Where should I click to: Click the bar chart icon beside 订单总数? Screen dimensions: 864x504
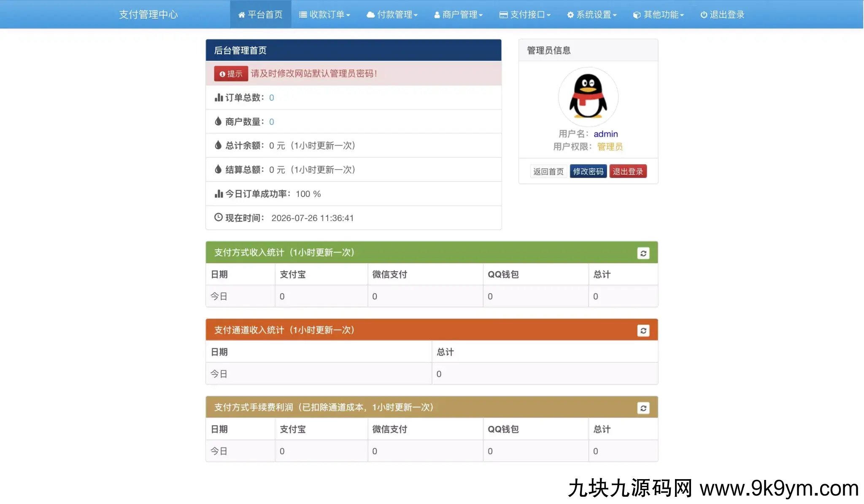219,97
